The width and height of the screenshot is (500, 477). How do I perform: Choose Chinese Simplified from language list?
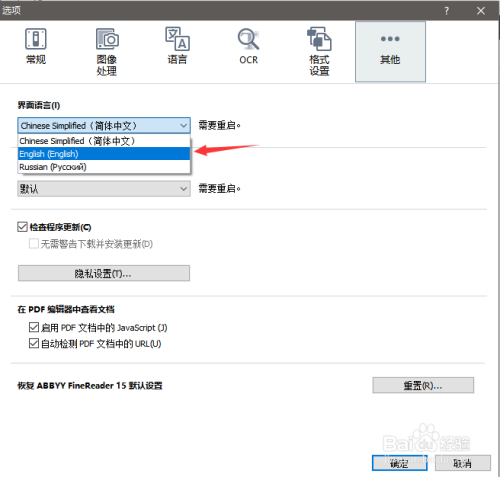pos(104,141)
